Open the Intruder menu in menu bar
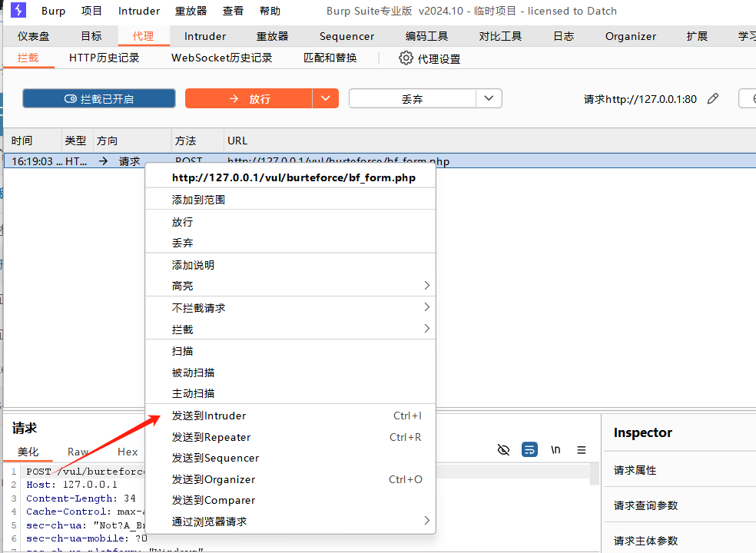 click(x=139, y=11)
